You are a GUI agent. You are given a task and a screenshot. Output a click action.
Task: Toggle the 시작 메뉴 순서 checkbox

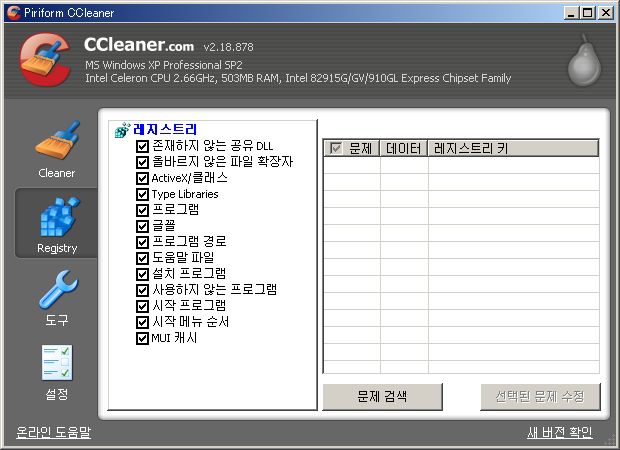coord(142,322)
